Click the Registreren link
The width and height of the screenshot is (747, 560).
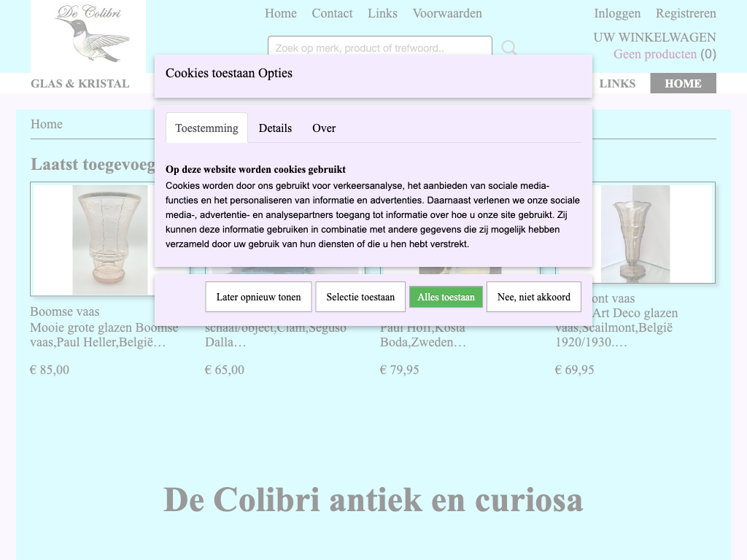tap(686, 13)
